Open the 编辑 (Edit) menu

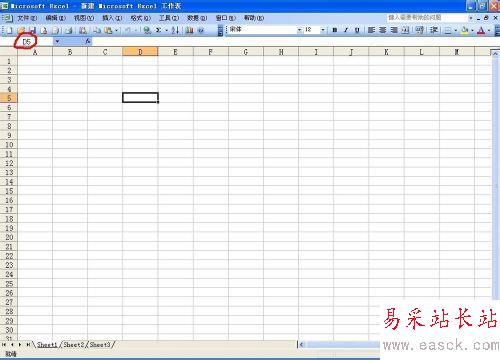coord(55,18)
